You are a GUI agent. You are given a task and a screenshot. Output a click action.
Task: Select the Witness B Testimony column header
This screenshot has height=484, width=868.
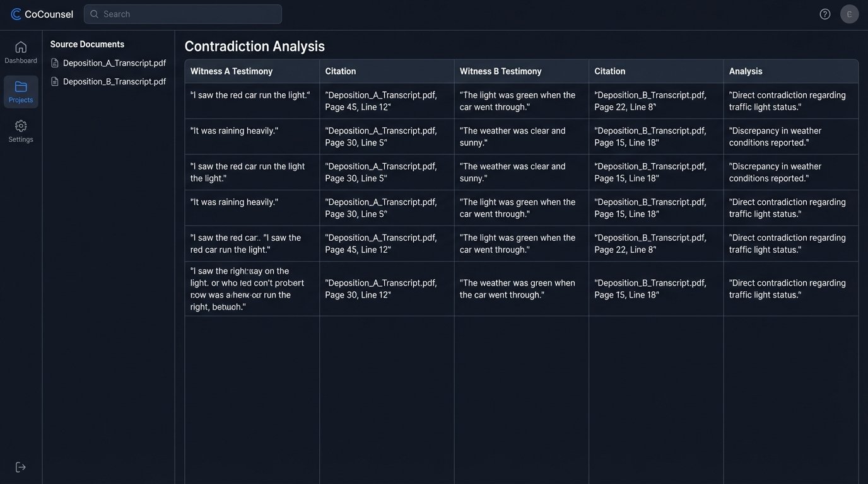pos(501,71)
